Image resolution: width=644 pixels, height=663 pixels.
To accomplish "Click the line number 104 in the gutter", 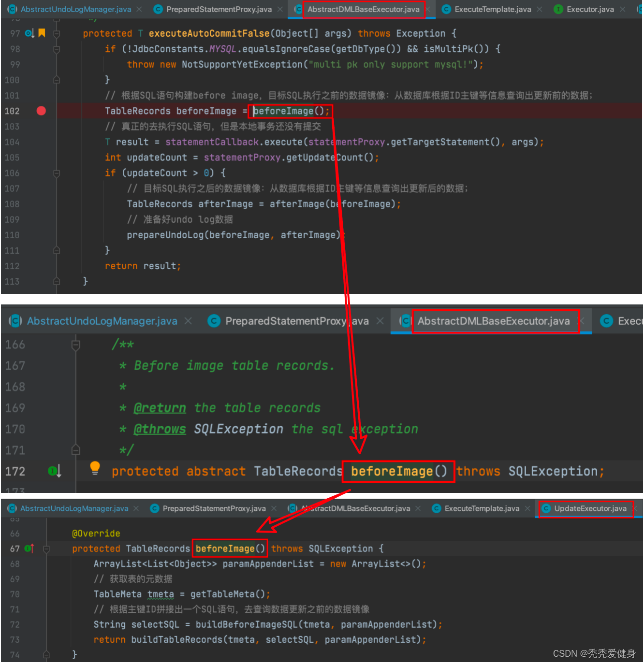I will click(12, 142).
